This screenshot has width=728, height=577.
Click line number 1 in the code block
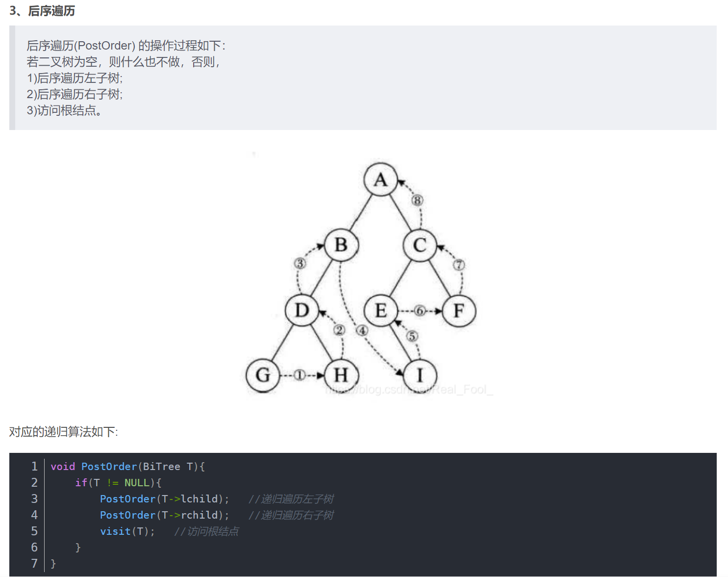(34, 466)
